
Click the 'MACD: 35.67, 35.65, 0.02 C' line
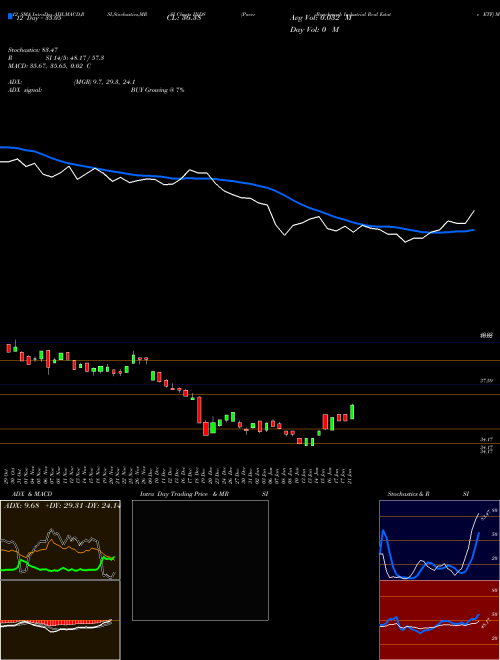coord(50,66)
